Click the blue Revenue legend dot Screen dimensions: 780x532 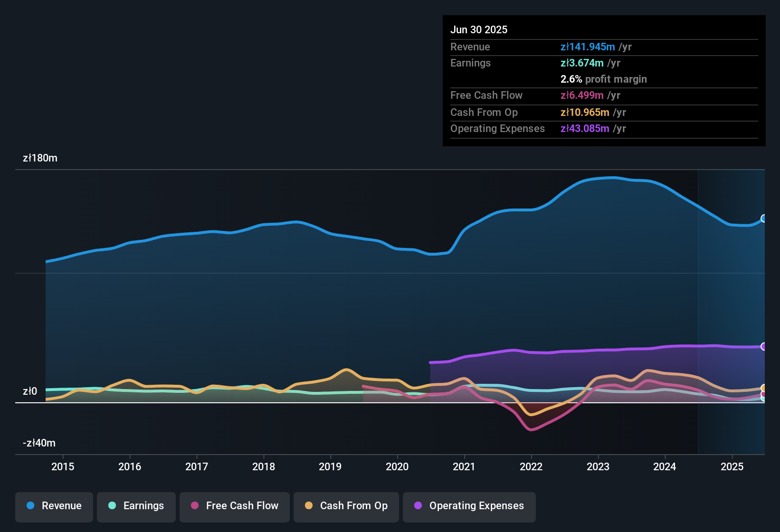pos(30,506)
